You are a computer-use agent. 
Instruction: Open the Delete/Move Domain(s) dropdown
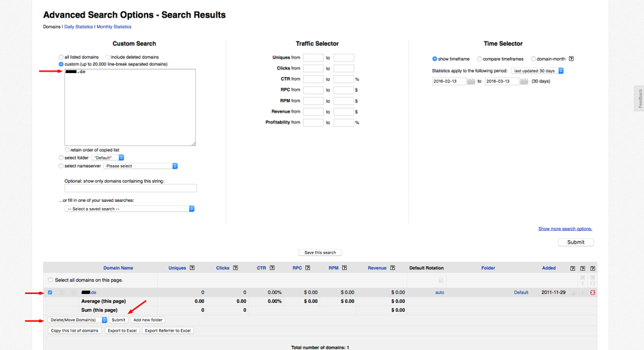(77, 320)
